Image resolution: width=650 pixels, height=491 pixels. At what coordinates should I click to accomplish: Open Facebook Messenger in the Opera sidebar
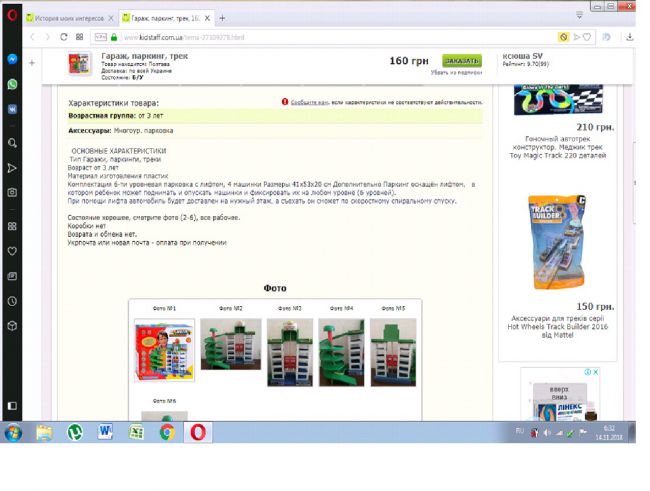[12, 60]
